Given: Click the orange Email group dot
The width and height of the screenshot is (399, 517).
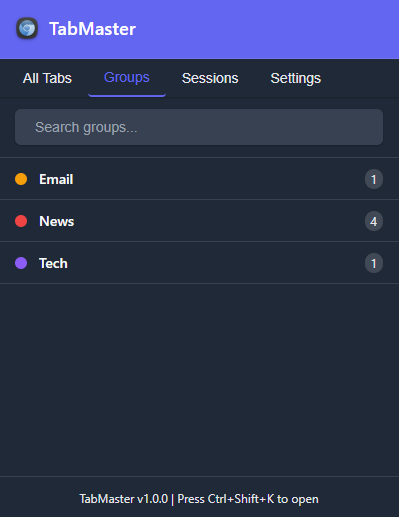Looking at the screenshot, I should [21, 179].
